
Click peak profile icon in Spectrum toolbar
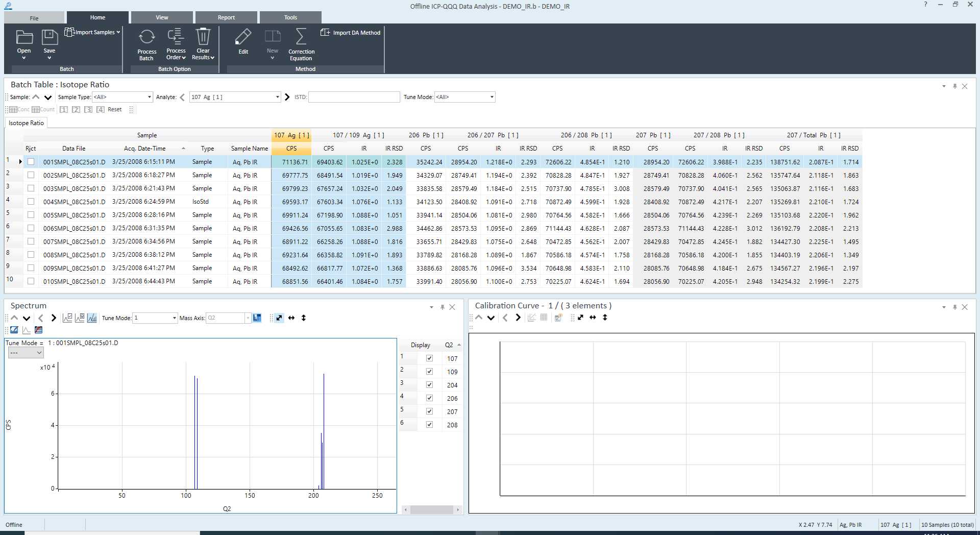click(27, 330)
